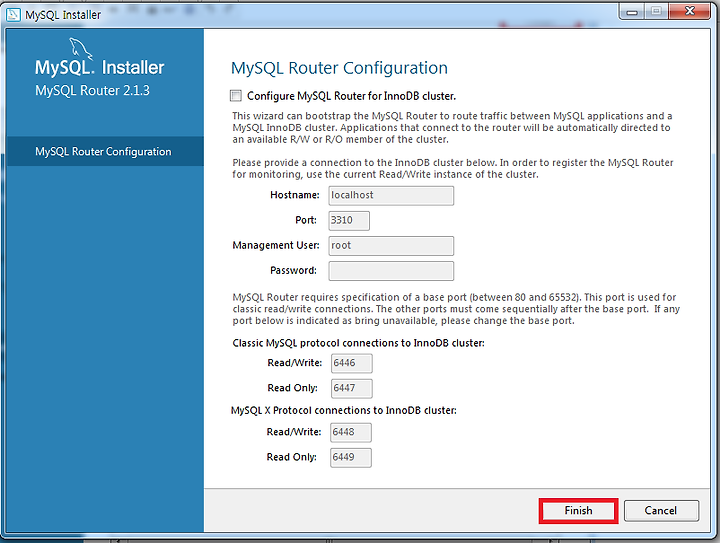Image resolution: width=720 pixels, height=543 pixels.
Task: Click the MySQL Installer title bar icon
Action: (x=13, y=14)
